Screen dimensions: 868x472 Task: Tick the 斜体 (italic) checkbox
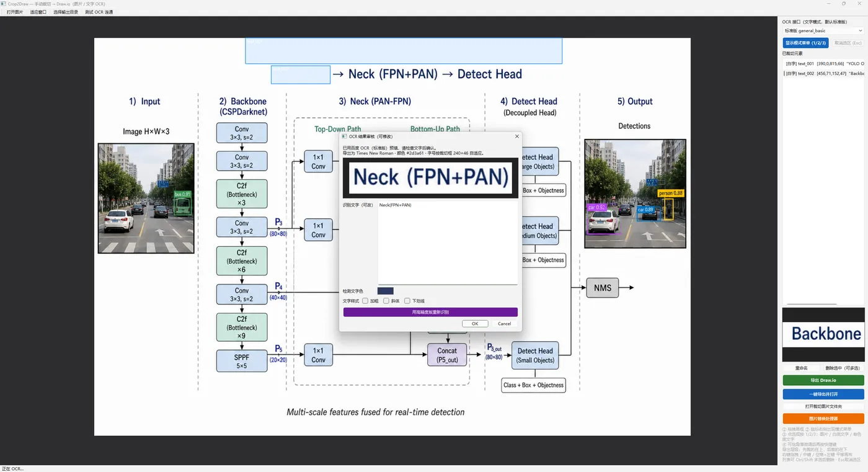(386, 301)
